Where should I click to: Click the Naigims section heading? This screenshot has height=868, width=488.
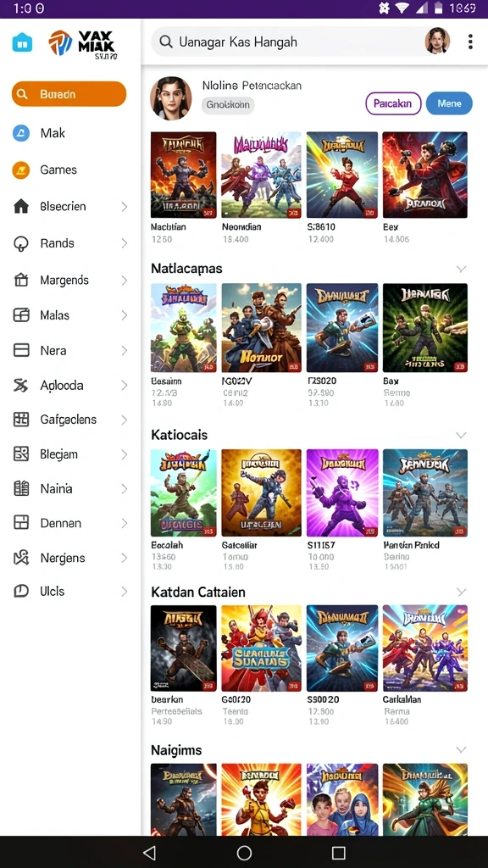click(x=176, y=750)
